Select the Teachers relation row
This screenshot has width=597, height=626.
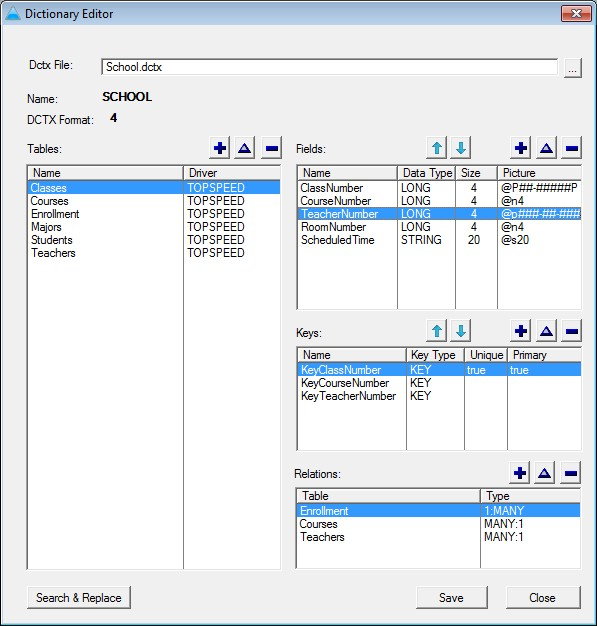coord(438,537)
